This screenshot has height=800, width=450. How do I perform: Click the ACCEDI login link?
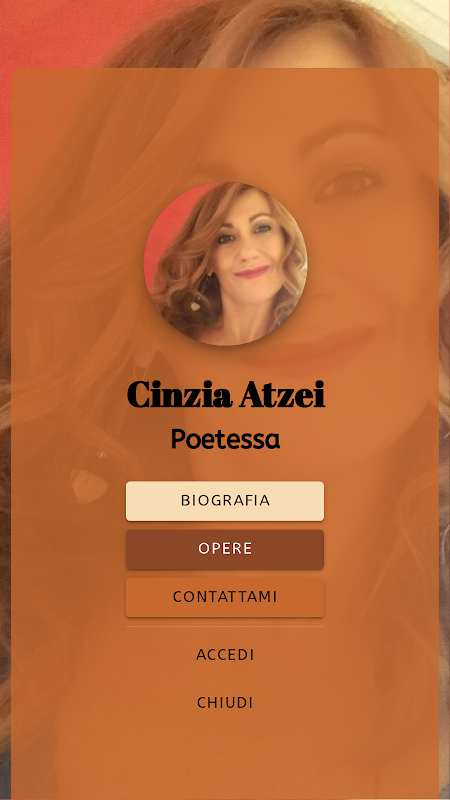(x=225, y=655)
